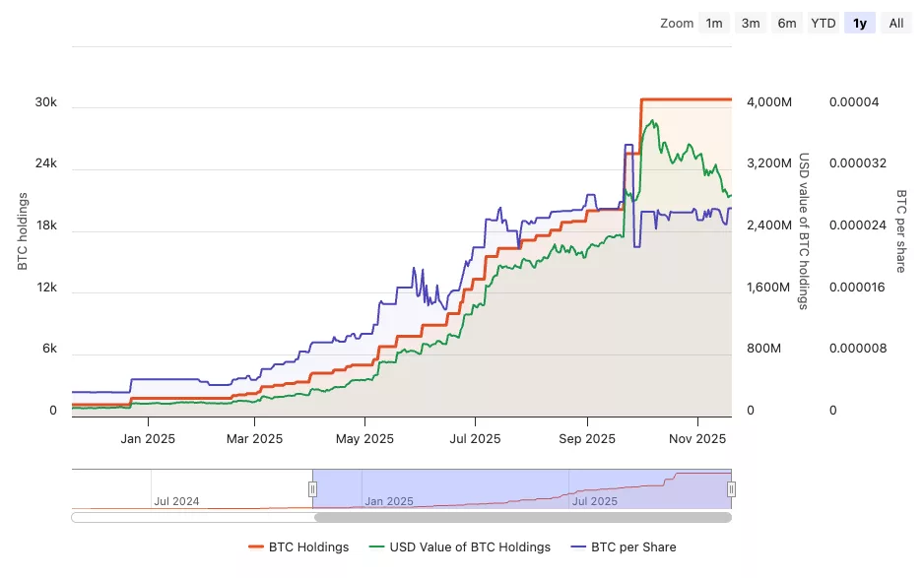The image size is (924, 578).
Task: Select the YTD zoom range
Action: (823, 23)
